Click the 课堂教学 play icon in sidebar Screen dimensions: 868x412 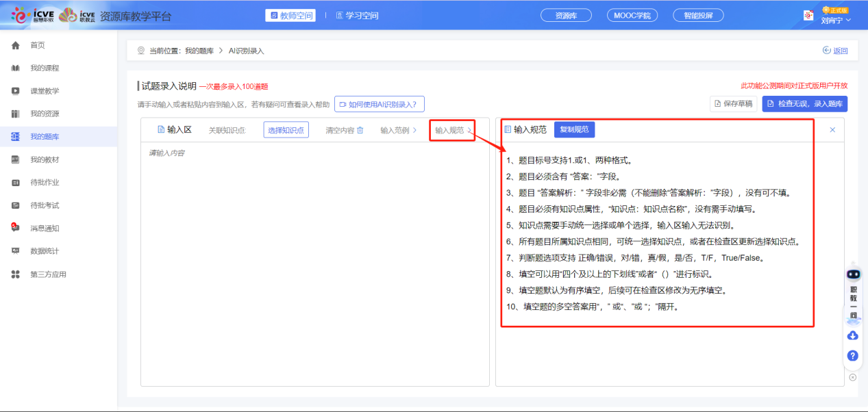click(15, 91)
